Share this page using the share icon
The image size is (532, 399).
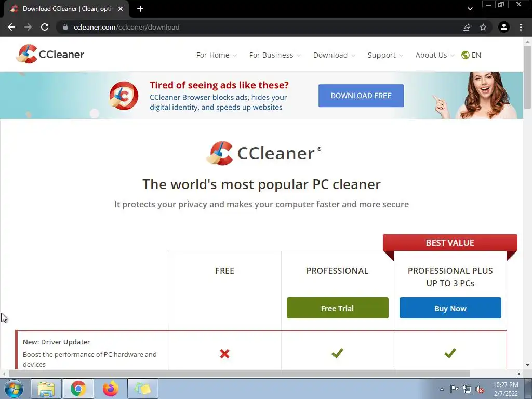tap(467, 27)
